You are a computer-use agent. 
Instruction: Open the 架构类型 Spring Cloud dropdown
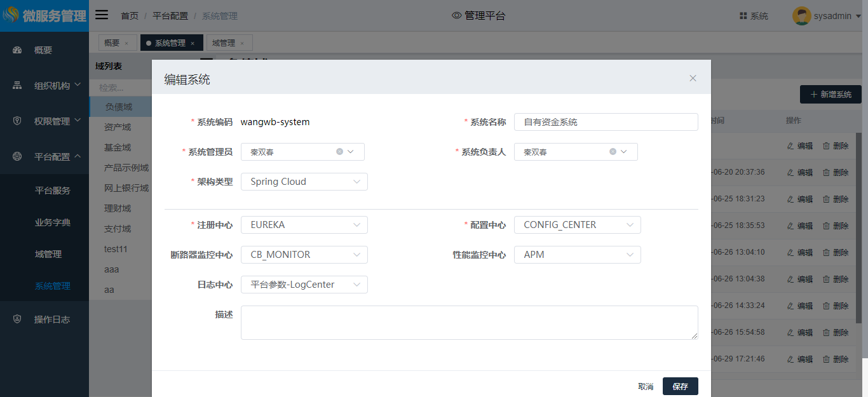pyautogui.click(x=304, y=182)
